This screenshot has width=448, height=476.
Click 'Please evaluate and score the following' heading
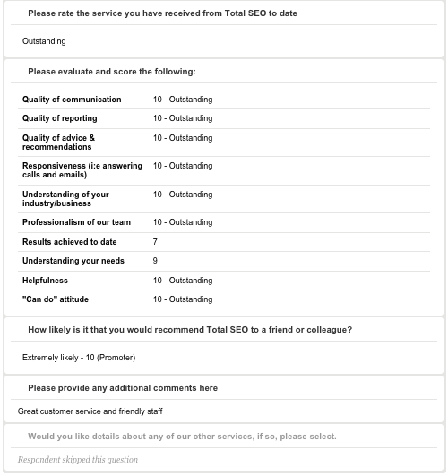pyautogui.click(x=112, y=72)
